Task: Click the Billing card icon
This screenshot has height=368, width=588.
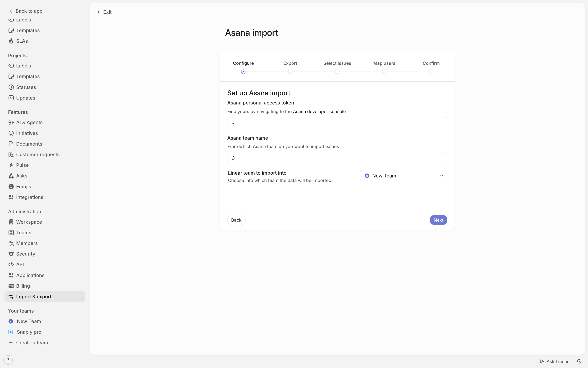Action: 11,286
